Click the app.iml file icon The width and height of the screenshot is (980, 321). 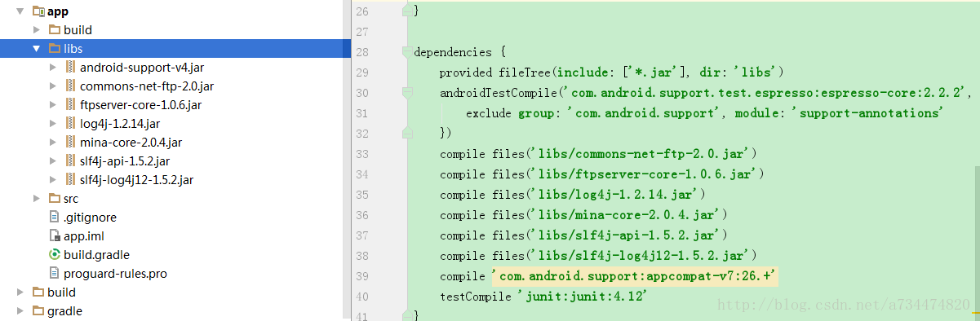tap(55, 236)
